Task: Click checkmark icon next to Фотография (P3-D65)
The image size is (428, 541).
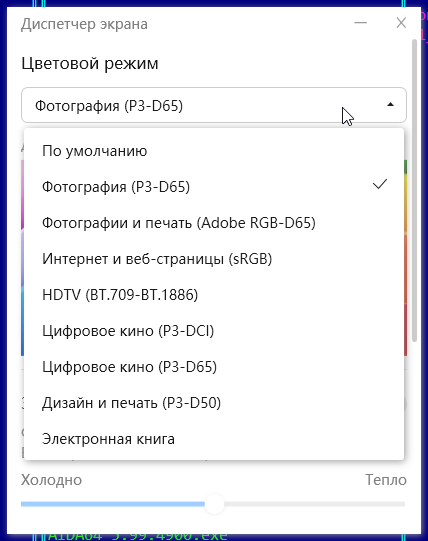Action: (x=380, y=184)
